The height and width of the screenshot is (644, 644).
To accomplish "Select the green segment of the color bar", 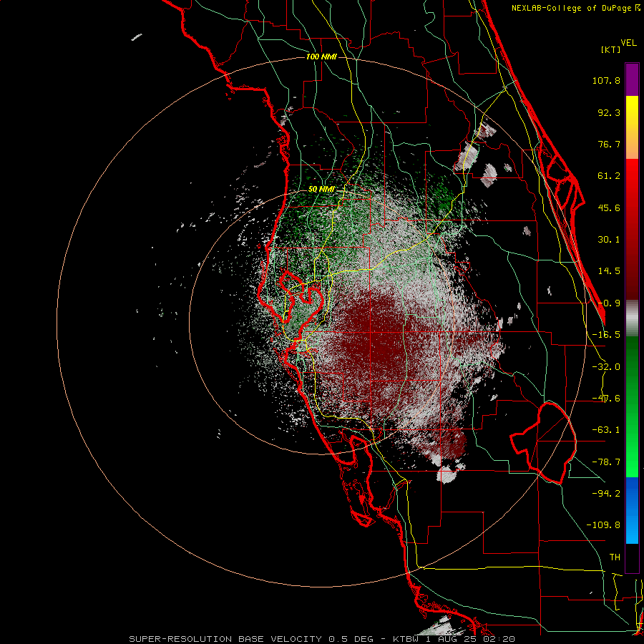I will [632, 406].
